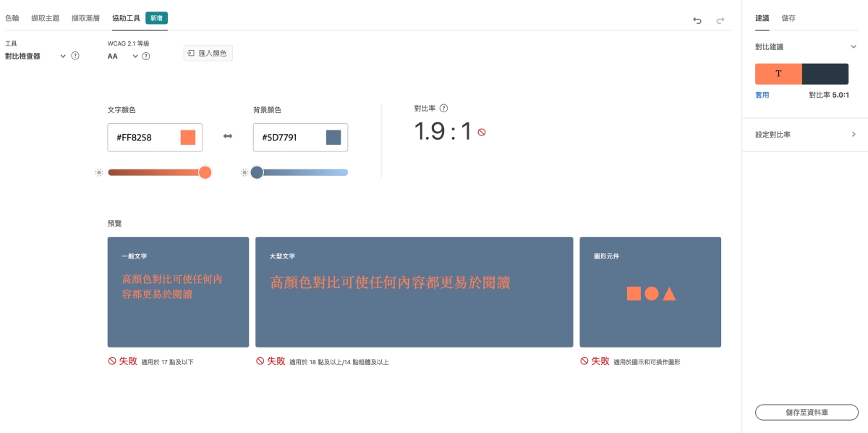Click the orange circle shape in preview
This screenshot has height=433, width=868.
point(652,293)
